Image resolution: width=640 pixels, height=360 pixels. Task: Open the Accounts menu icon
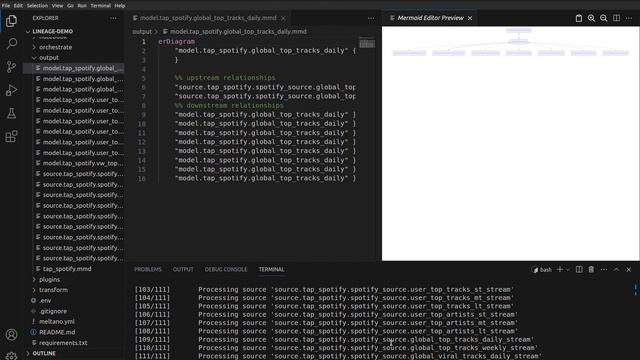click(x=11, y=335)
